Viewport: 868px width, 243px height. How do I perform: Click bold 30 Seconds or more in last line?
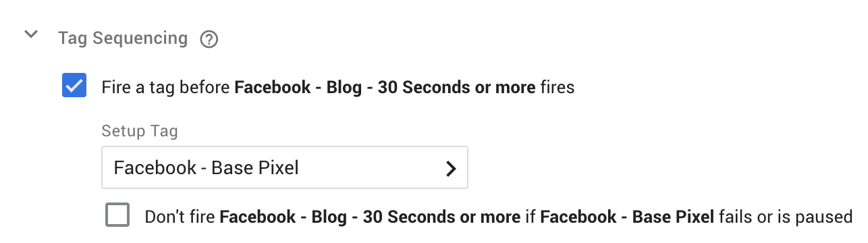pos(441,217)
